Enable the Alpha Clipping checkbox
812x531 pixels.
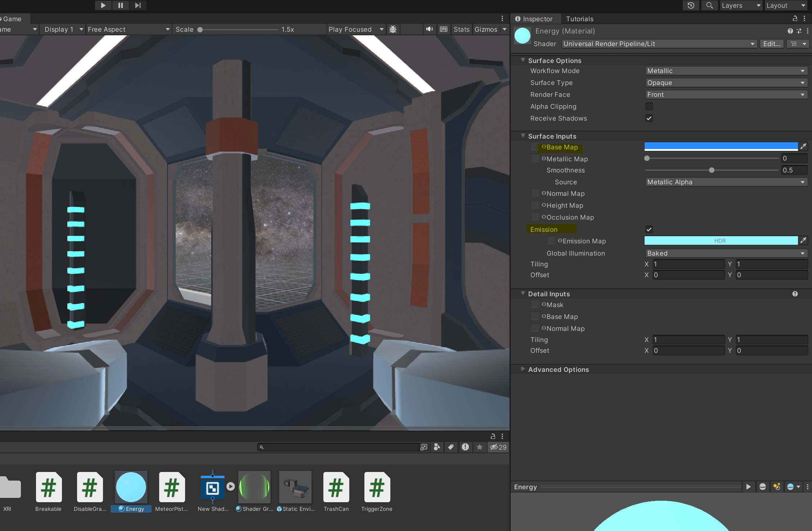coord(649,107)
